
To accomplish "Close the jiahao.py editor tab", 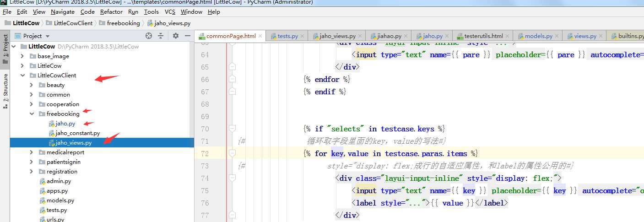I will [406, 36].
